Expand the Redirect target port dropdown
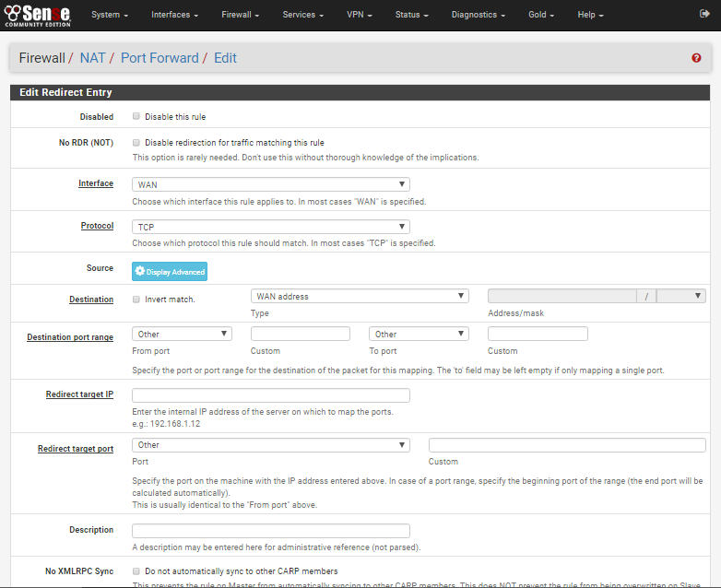The width and height of the screenshot is (721, 588). pos(271,445)
